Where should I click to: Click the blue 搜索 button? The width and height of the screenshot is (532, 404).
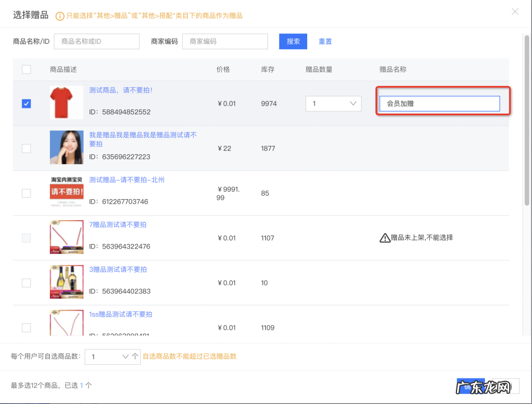(x=293, y=41)
